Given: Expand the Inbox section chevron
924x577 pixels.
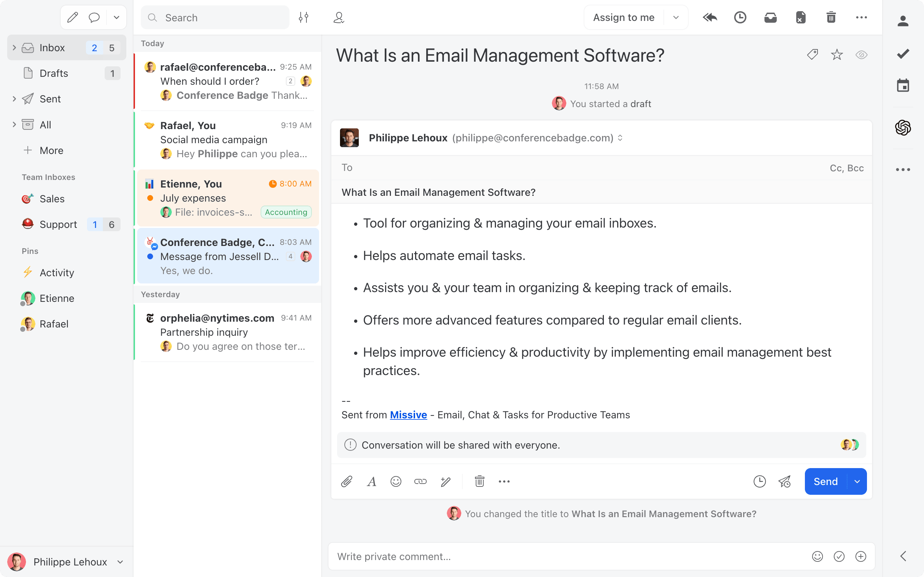Looking at the screenshot, I should click(x=14, y=47).
